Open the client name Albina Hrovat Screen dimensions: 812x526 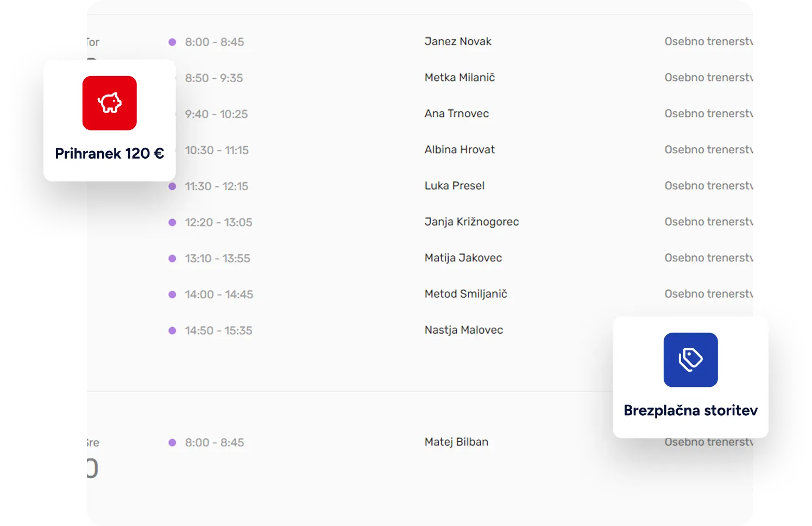pyautogui.click(x=460, y=149)
